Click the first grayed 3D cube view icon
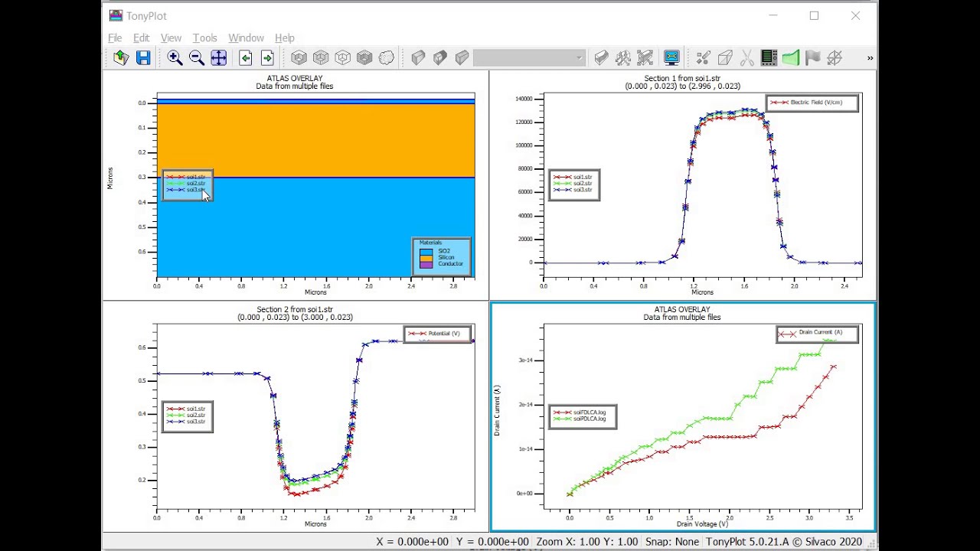Screen dimensions: 980x551 299,57
